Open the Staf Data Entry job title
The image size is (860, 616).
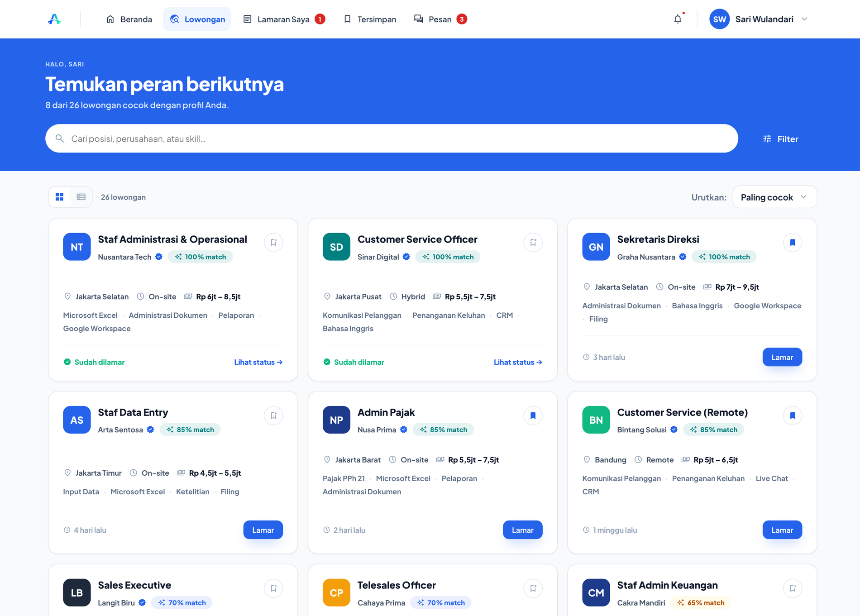[133, 412]
